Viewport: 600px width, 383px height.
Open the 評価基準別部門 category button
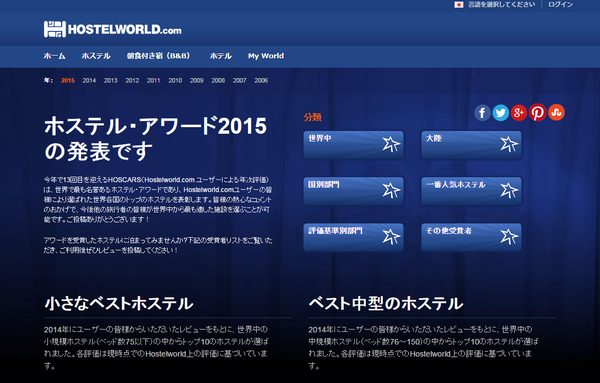click(x=354, y=237)
